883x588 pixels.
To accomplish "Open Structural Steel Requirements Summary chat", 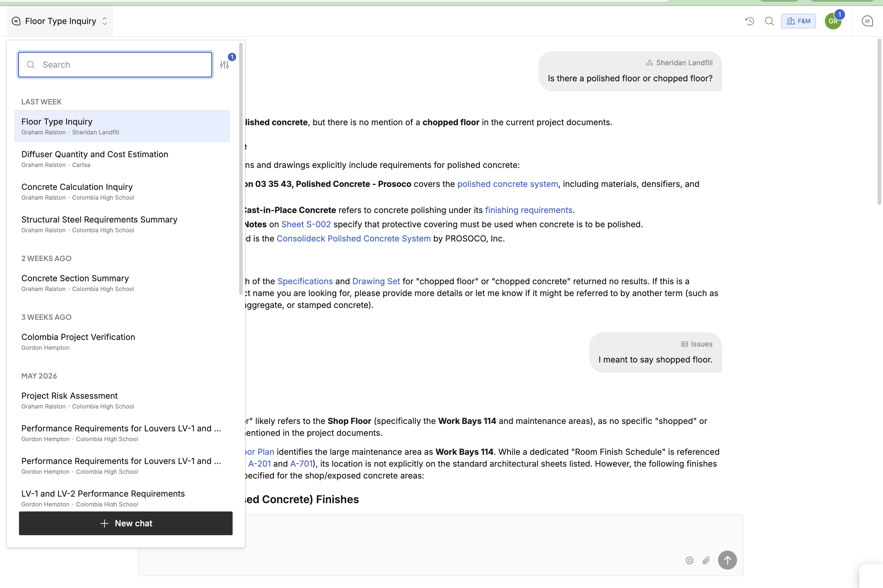I will click(122, 224).
